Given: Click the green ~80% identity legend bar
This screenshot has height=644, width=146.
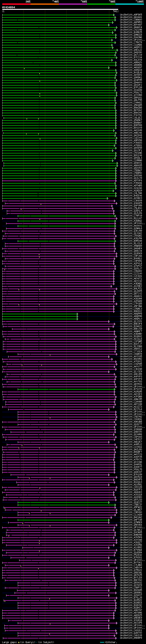Looking at the screenshot, I should tap(101, 4).
